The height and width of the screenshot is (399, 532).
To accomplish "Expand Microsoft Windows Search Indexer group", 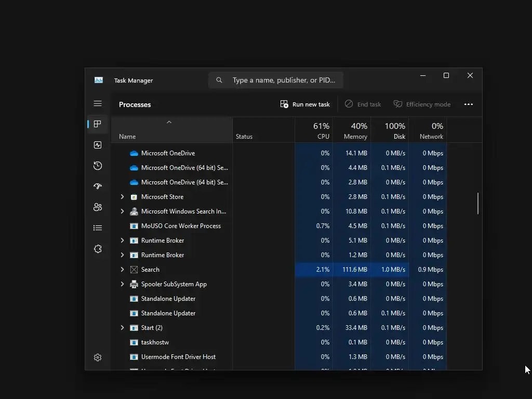I will click(122, 211).
